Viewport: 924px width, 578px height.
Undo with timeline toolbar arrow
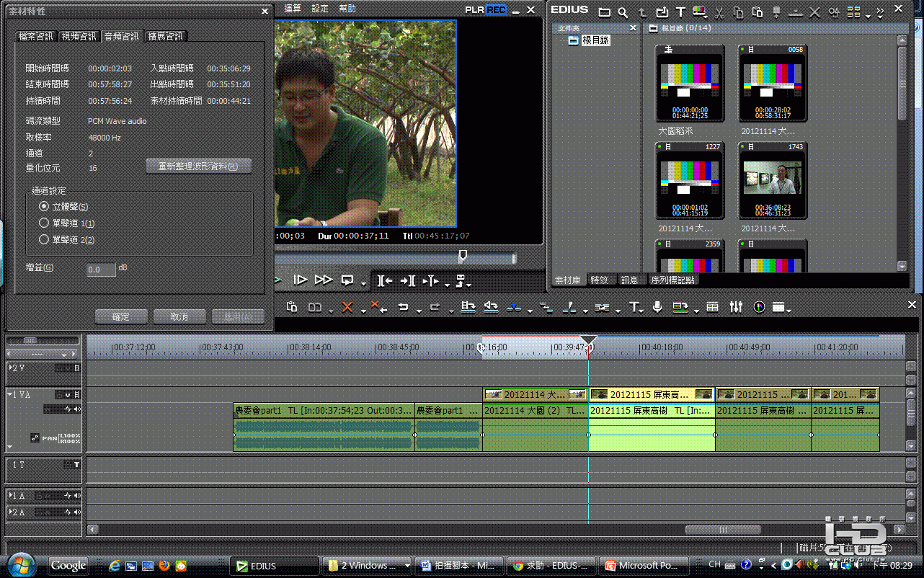pos(403,307)
